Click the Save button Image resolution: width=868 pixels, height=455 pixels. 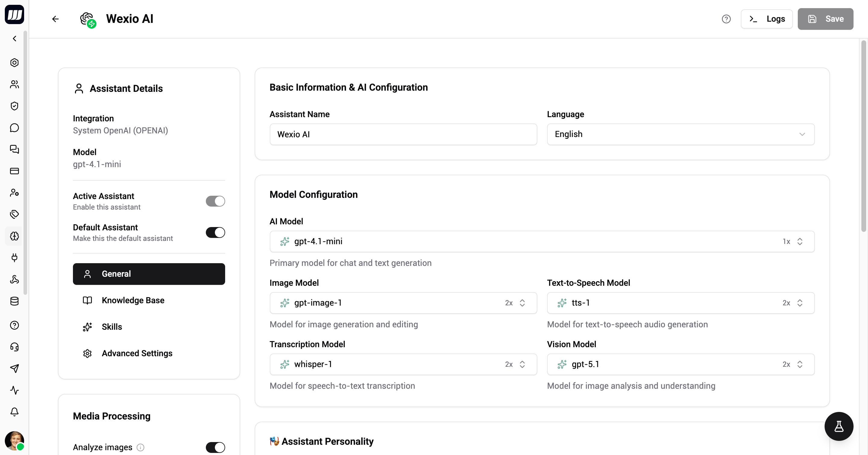[825, 19]
